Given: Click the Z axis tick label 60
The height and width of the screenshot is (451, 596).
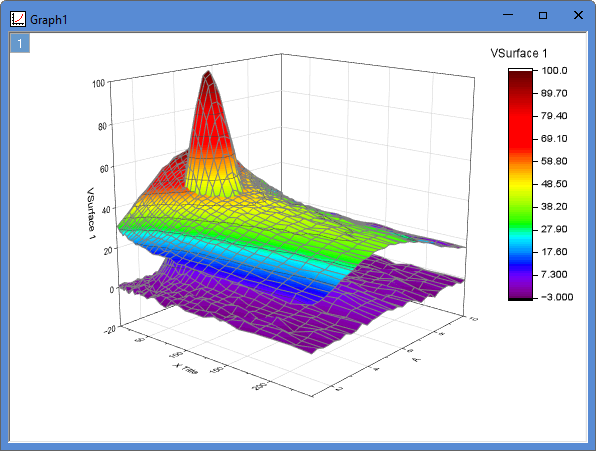Looking at the screenshot, I should coord(104,168).
